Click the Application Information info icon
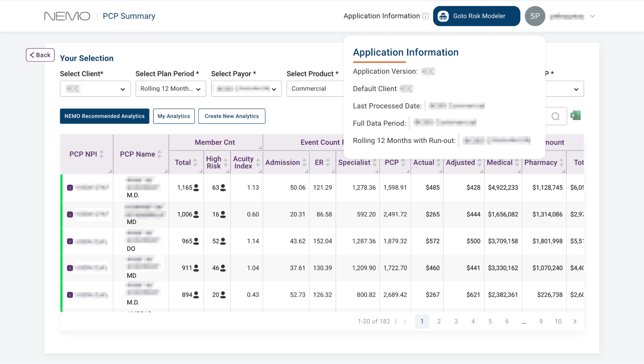 (x=426, y=16)
